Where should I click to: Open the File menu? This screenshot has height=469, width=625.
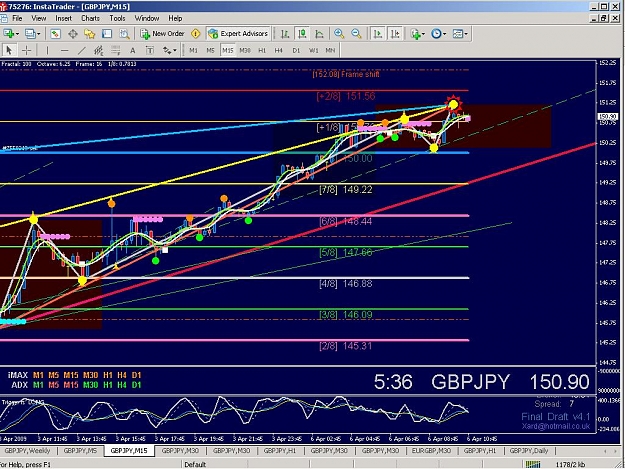[17, 18]
